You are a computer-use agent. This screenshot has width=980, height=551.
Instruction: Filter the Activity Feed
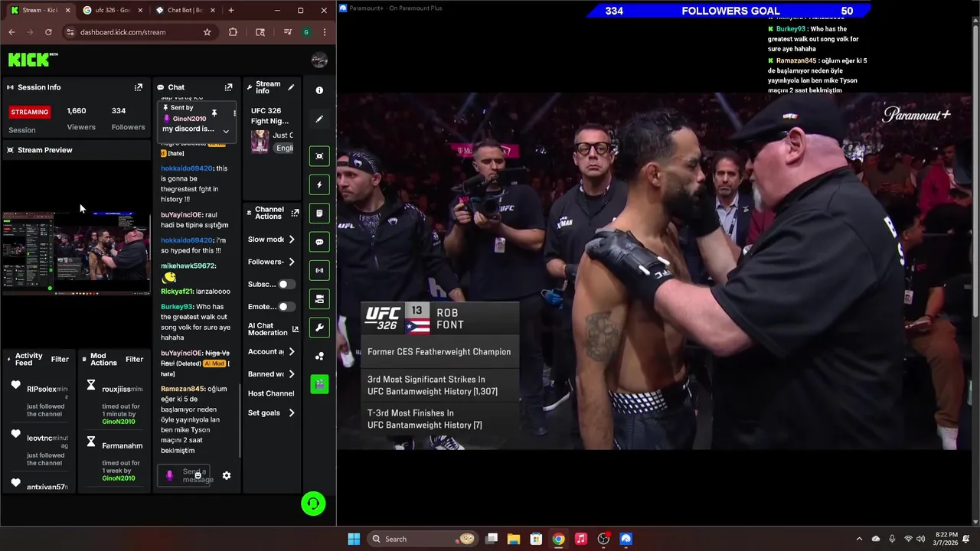(x=60, y=359)
